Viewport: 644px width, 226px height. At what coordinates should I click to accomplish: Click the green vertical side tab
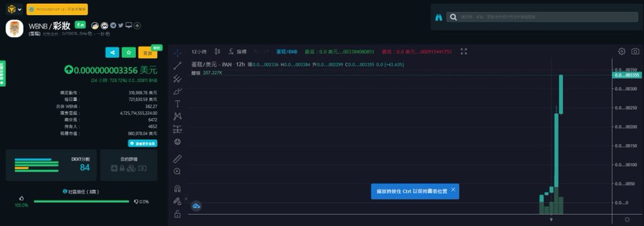[3, 73]
